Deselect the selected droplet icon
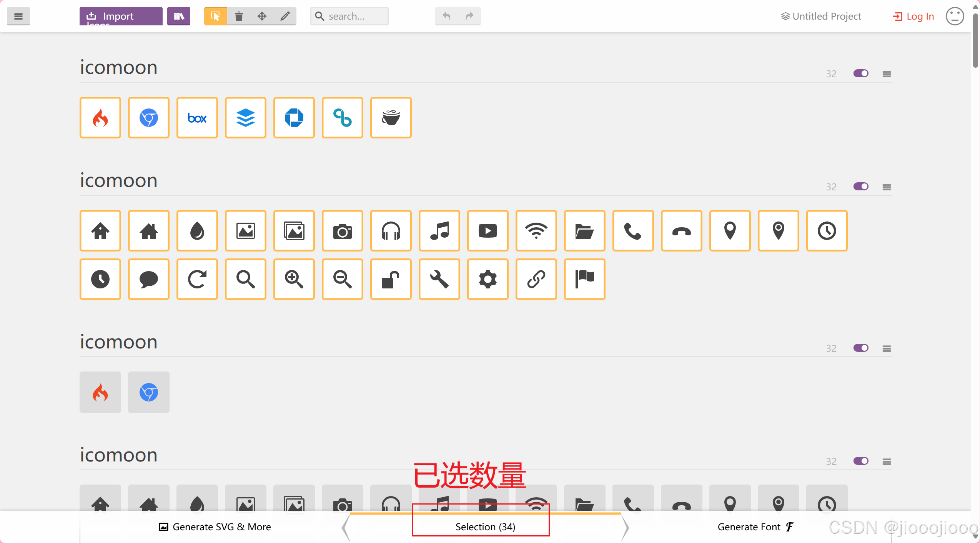This screenshot has width=980, height=543. click(x=197, y=231)
